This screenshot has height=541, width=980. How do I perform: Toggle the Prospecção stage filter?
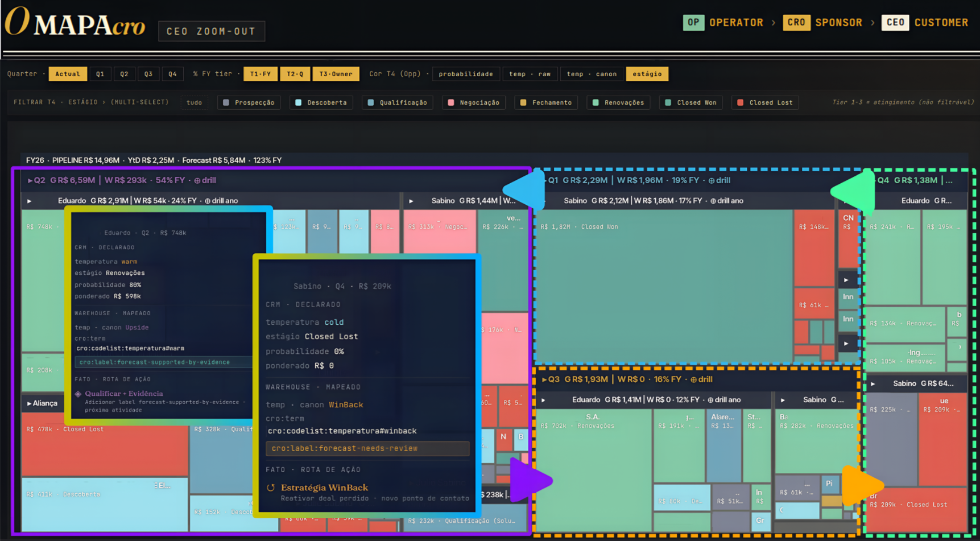[249, 103]
